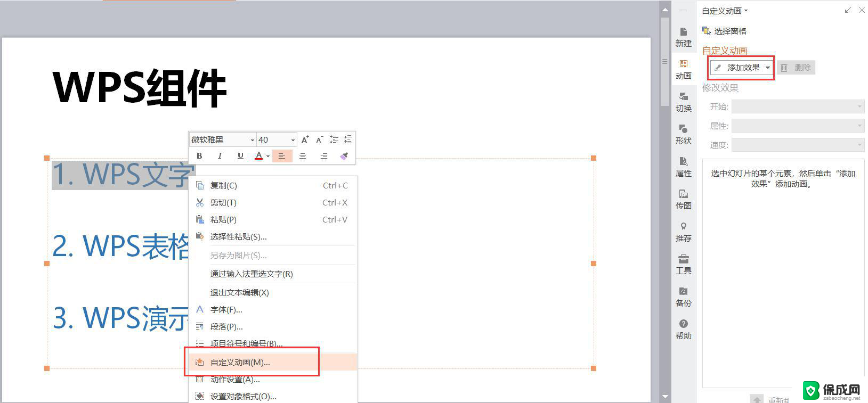
Task: Select 退出文本编辑(X) menu entry
Action: coord(273,292)
